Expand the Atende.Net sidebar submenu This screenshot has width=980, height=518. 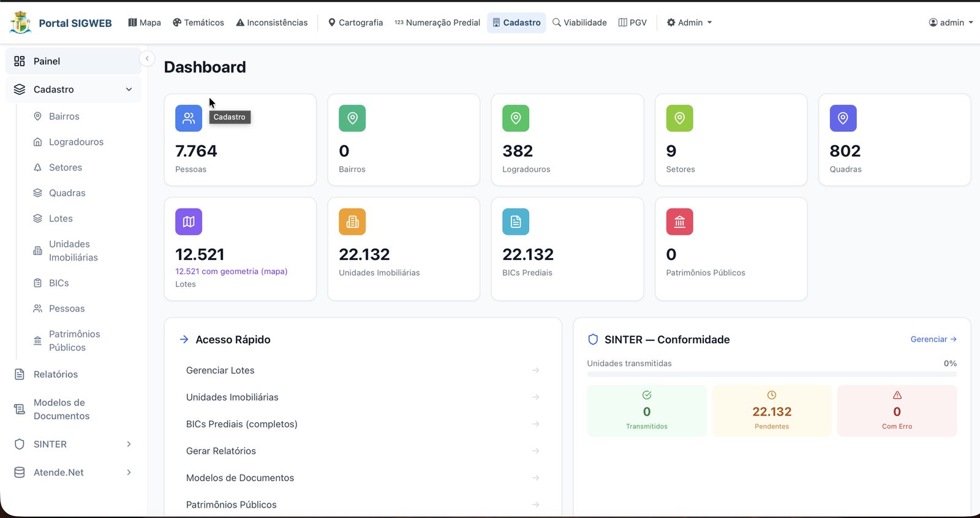point(129,473)
